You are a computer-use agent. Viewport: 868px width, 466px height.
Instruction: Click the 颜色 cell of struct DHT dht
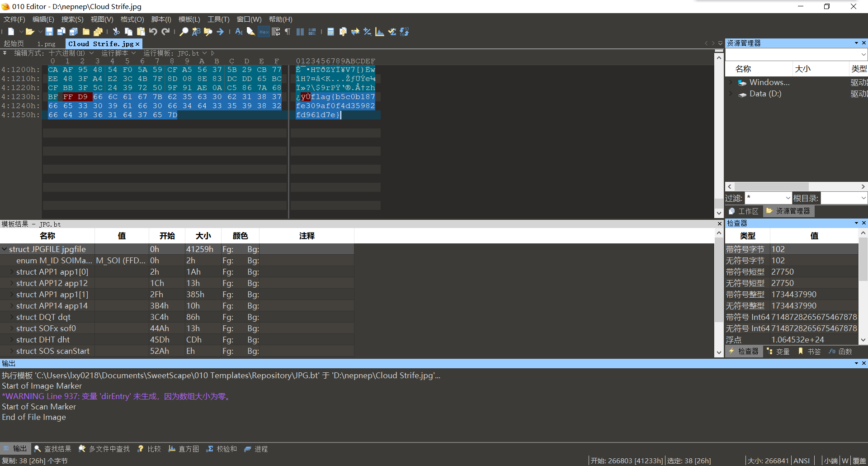240,340
